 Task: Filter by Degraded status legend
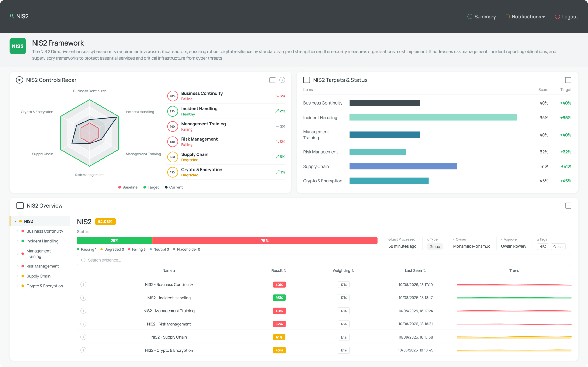click(112, 249)
